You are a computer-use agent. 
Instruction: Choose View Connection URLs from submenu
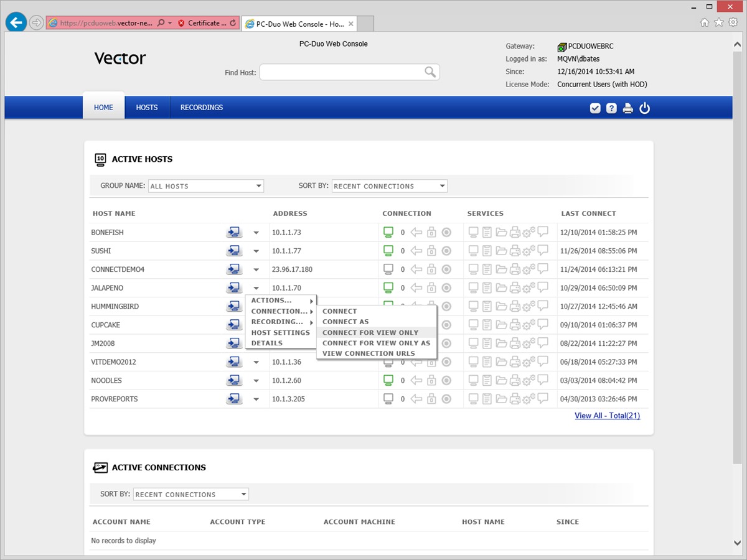[369, 353]
